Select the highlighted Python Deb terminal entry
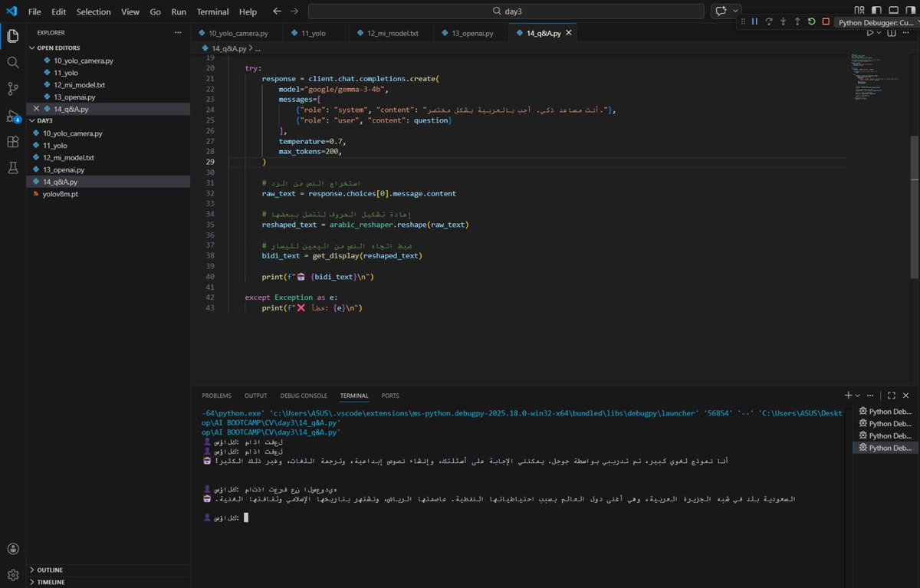This screenshot has height=588, width=920. [886, 448]
